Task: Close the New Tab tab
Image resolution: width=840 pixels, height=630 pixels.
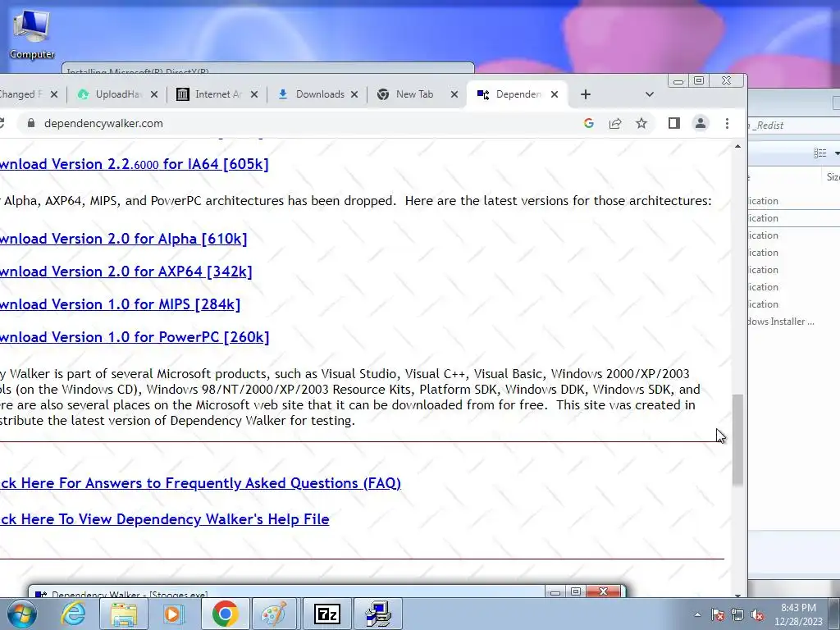Action: 454,94
